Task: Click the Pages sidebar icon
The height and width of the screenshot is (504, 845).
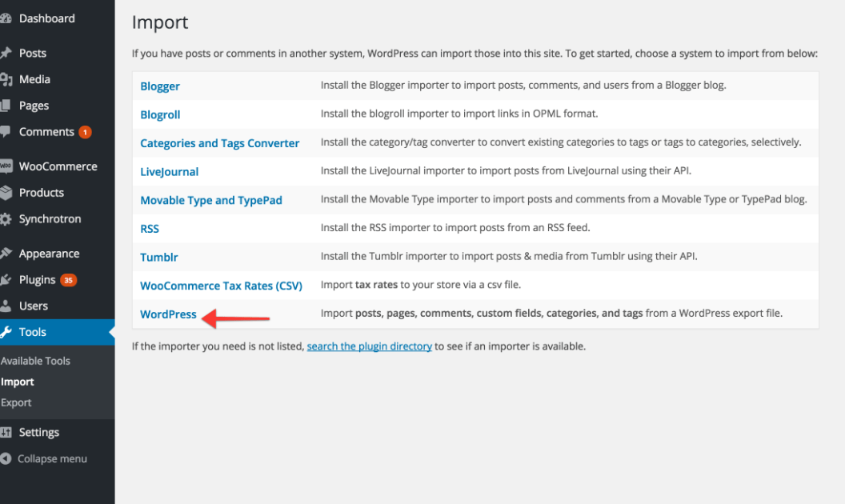Action: point(11,106)
